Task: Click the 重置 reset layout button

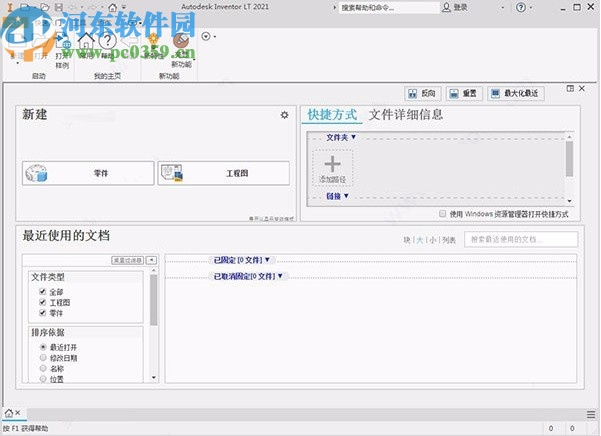Action: (x=464, y=93)
